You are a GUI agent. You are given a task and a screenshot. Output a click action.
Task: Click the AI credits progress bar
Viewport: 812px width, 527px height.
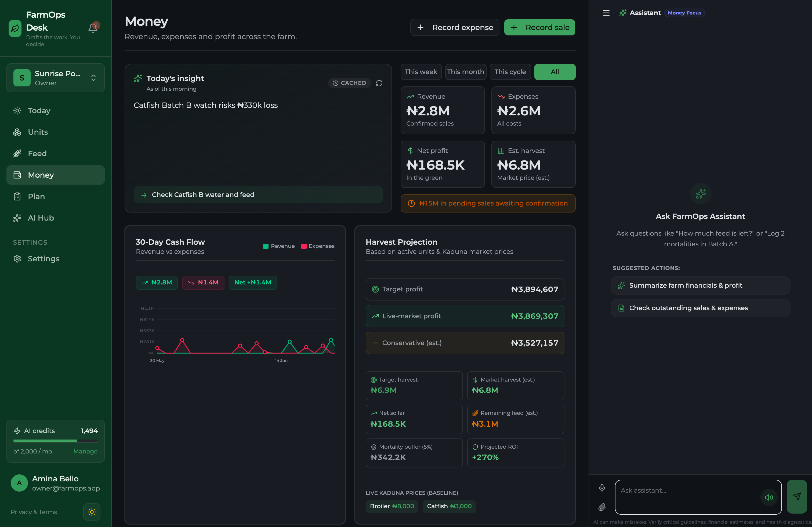coord(56,440)
